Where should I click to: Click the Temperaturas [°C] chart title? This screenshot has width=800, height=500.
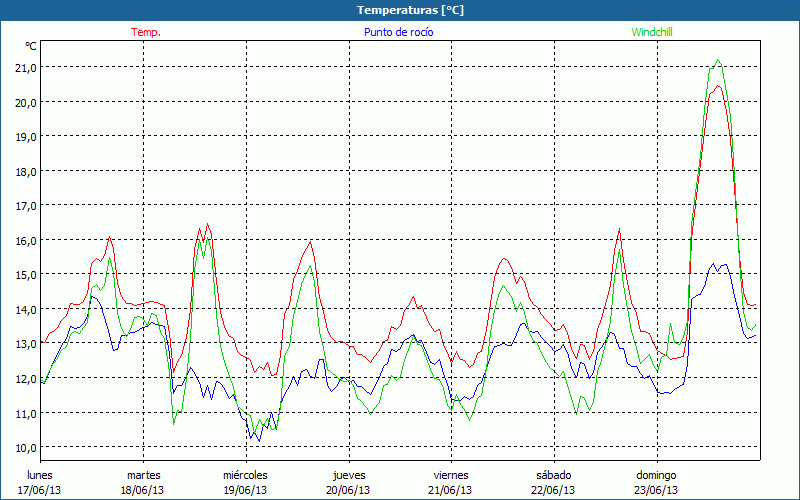[x=410, y=10]
